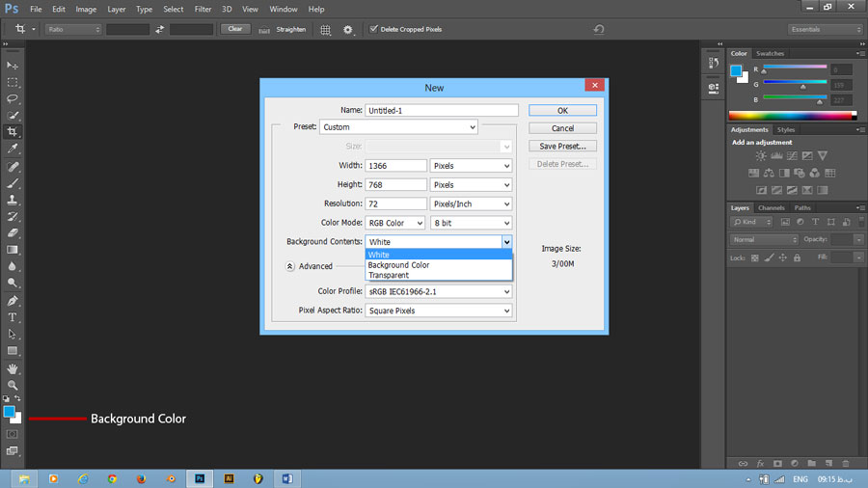Viewport: 868px width, 488px height.
Task: Collapse the Advanced section
Action: pos(289,266)
